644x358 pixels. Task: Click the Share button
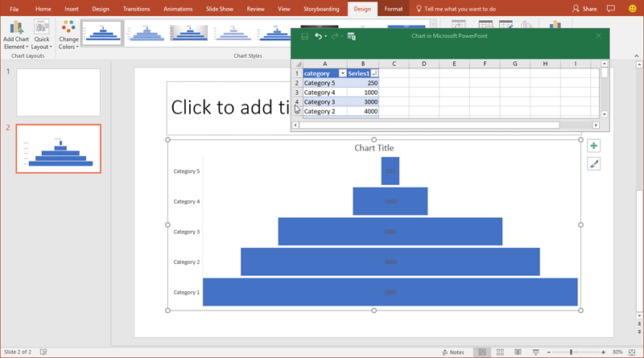pos(584,9)
